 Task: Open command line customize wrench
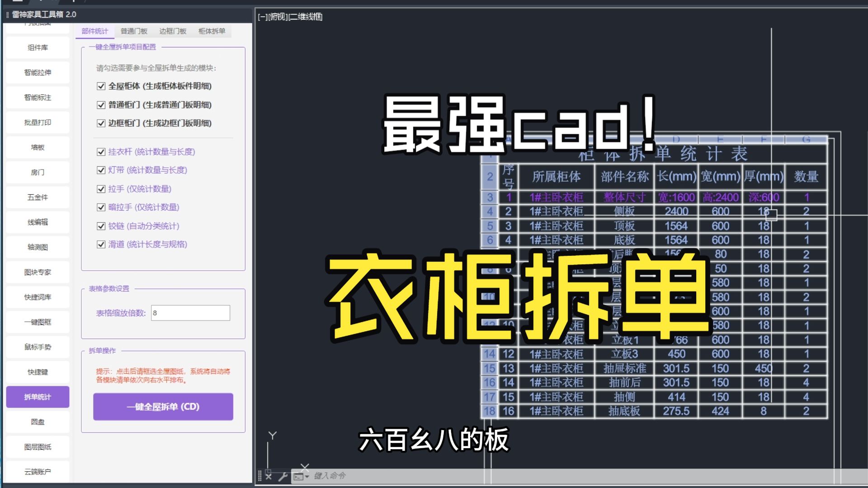283,476
